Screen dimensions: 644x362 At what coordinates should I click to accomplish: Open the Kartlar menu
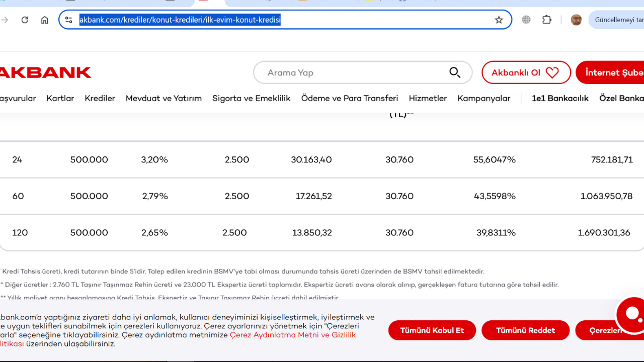(x=60, y=99)
